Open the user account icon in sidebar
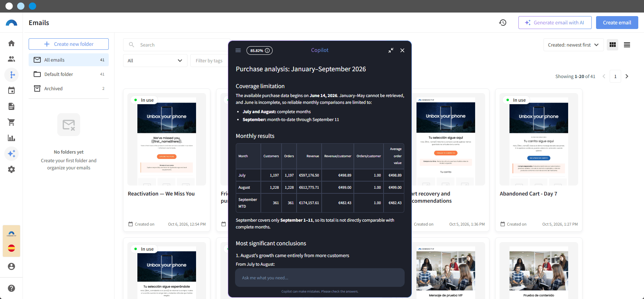This screenshot has width=644, height=299. 11,266
